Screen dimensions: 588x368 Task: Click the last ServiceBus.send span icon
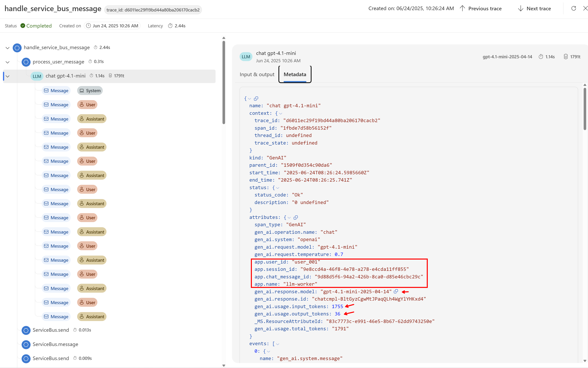[x=26, y=358]
